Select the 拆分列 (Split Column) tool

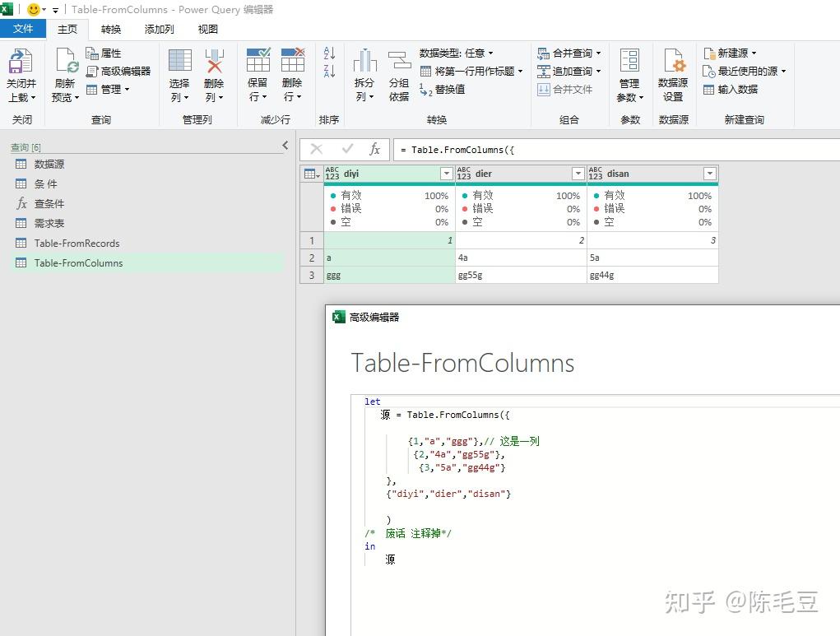(x=364, y=73)
